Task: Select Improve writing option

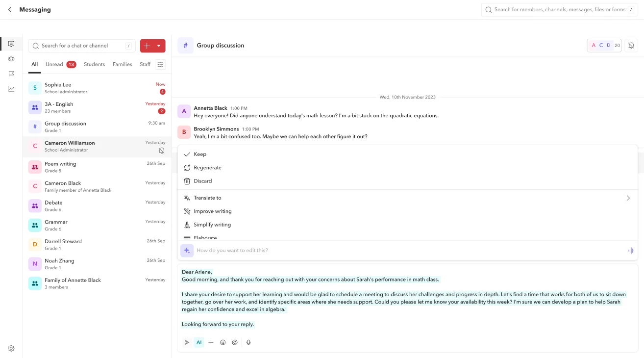Action: (408, 211)
